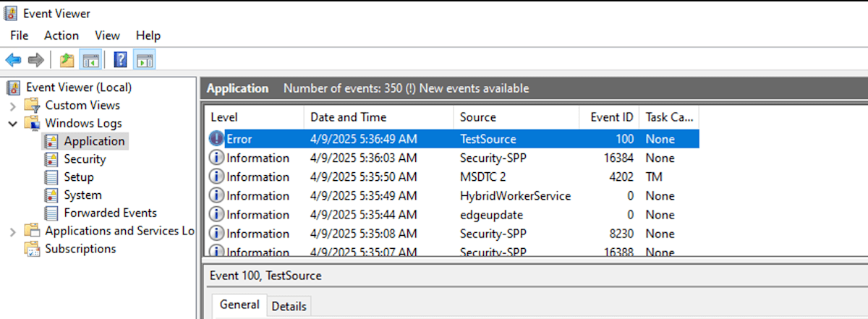Sort events by the Source column header
Image resolution: width=868 pixels, height=319 pixels.
coord(516,117)
